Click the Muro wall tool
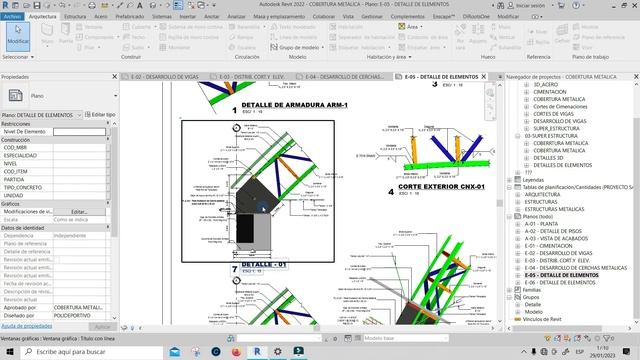Screen dimensions: 640x360 click(x=47, y=34)
